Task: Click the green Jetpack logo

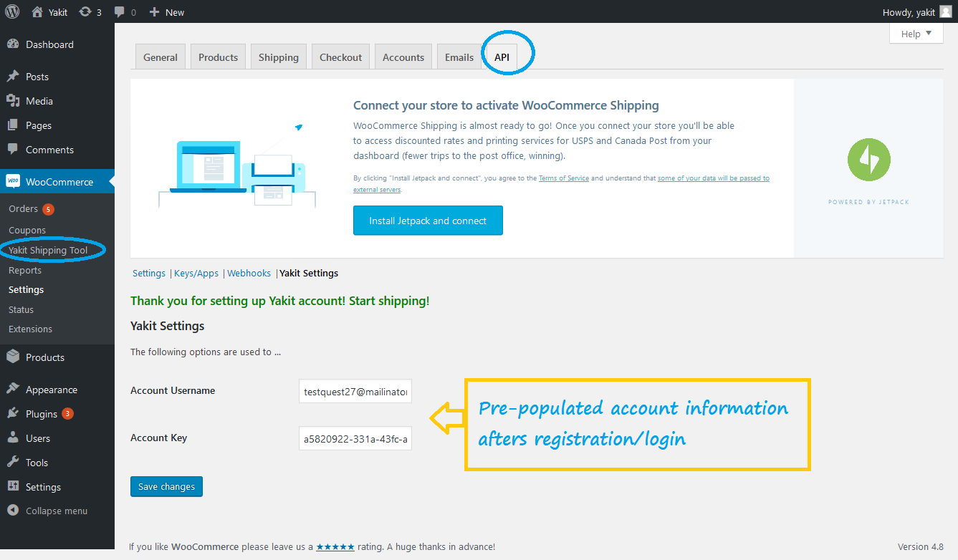Action: coord(868,160)
